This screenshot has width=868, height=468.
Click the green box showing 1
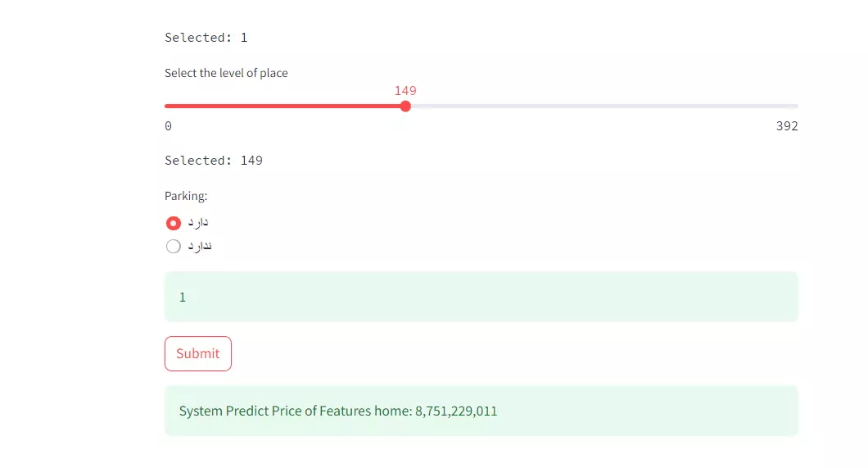481,297
